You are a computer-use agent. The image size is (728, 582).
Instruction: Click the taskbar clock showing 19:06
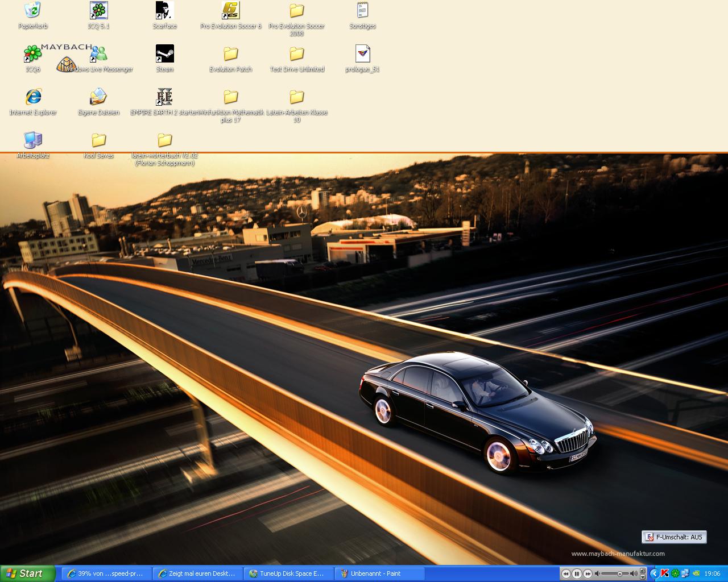(x=713, y=573)
